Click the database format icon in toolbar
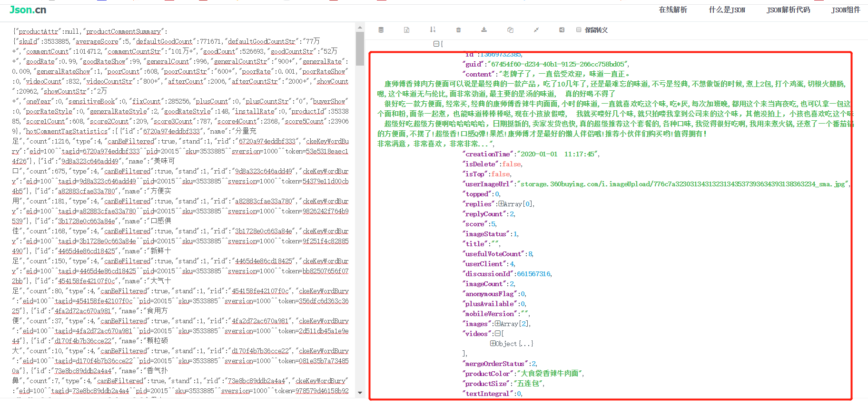This screenshot has height=405, width=868. 381,30
